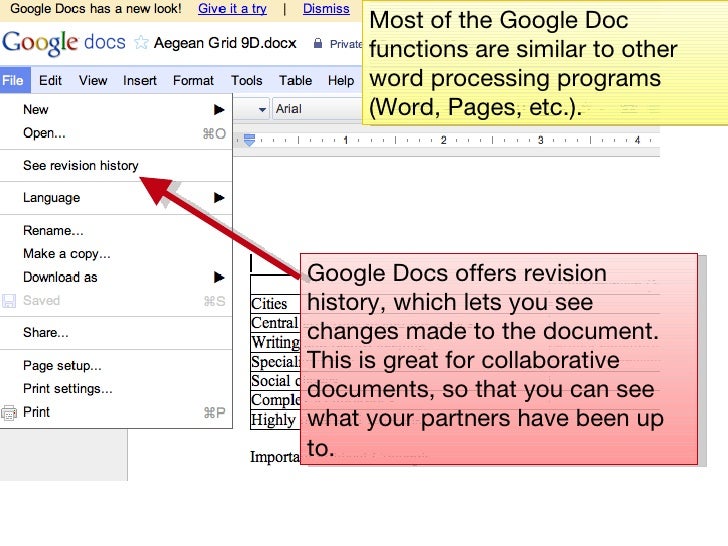Image resolution: width=728 pixels, height=546 pixels.
Task: Open the File menu
Action: click(x=13, y=80)
